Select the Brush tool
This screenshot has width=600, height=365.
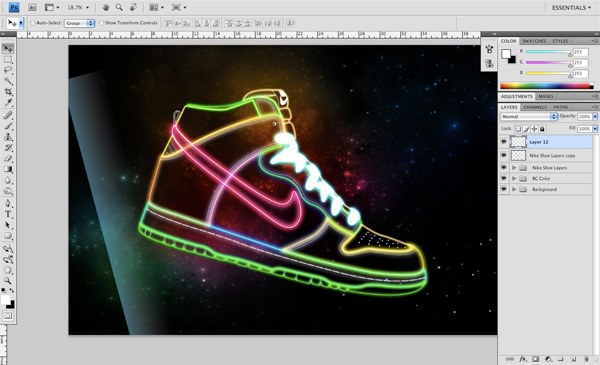(8, 126)
